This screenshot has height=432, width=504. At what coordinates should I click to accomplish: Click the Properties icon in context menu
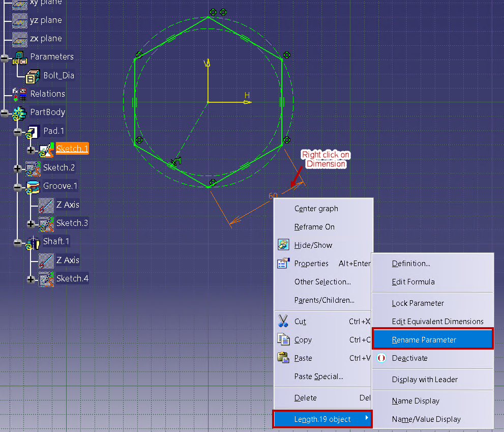[283, 264]
